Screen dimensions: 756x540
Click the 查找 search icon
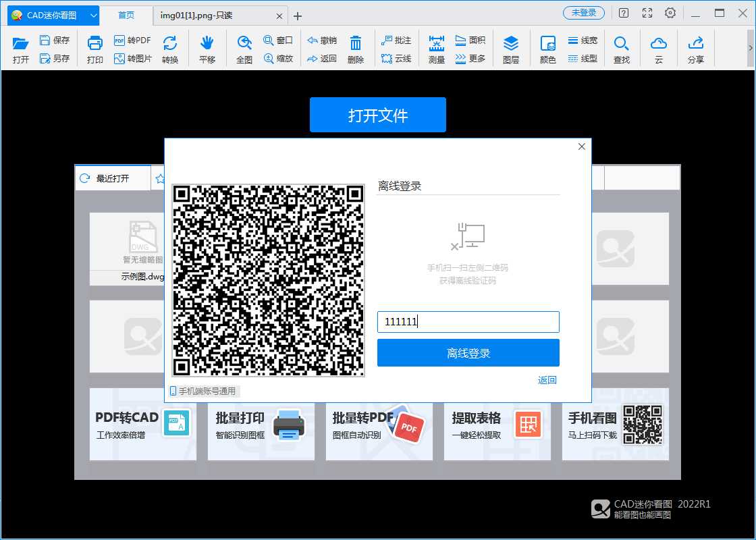pos(622,50)
